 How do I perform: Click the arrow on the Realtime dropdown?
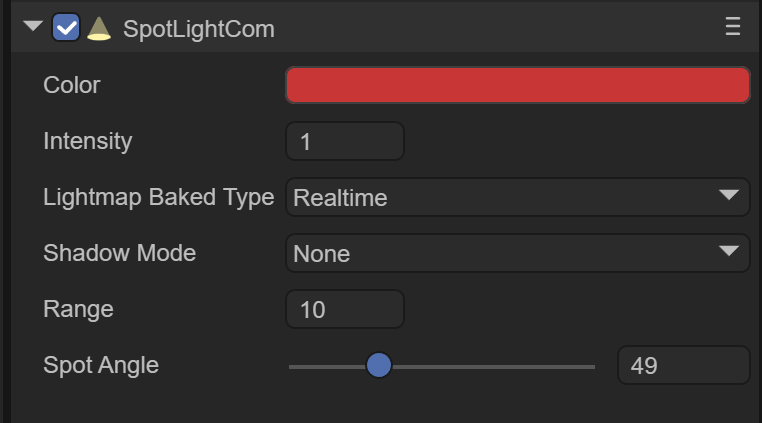728,197
